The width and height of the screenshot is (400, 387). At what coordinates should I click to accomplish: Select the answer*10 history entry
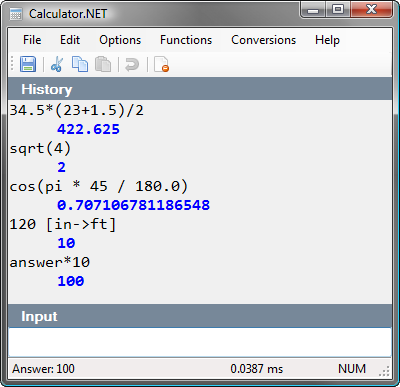pyautogui.click(x=50, y=262)
